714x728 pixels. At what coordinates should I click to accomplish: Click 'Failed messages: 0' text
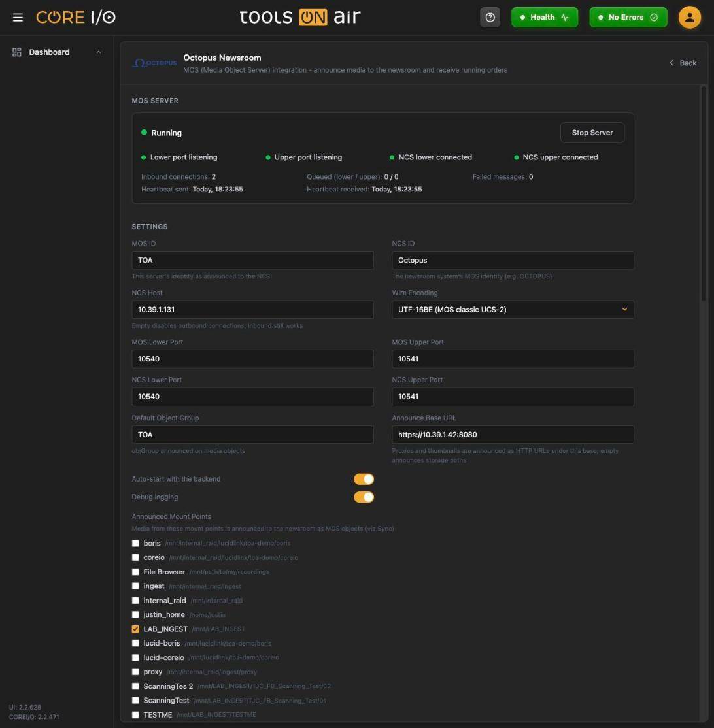(503, 177)
